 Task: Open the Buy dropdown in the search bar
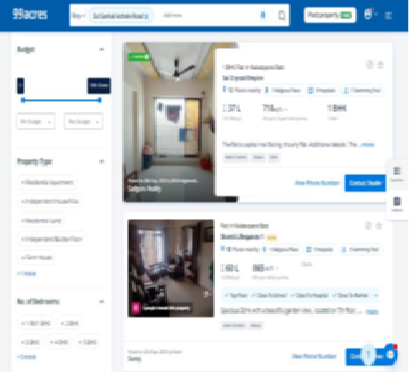click(79, 15)
